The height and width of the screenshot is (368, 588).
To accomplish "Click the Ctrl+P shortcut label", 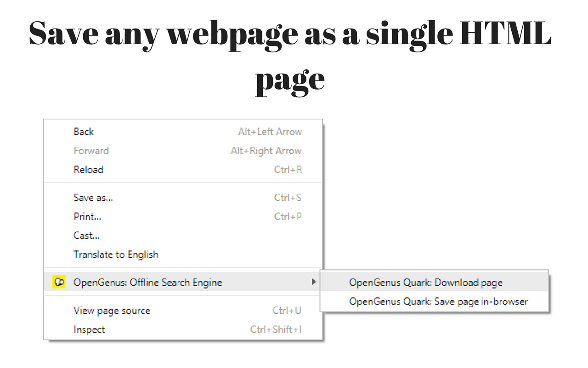I will tap(288, 217).
